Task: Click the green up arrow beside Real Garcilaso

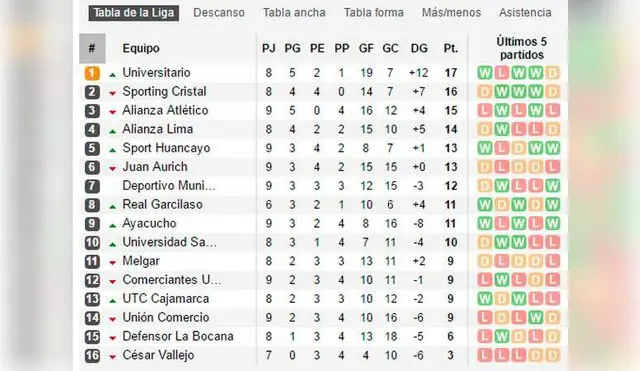Action: (x=113, y=207)
